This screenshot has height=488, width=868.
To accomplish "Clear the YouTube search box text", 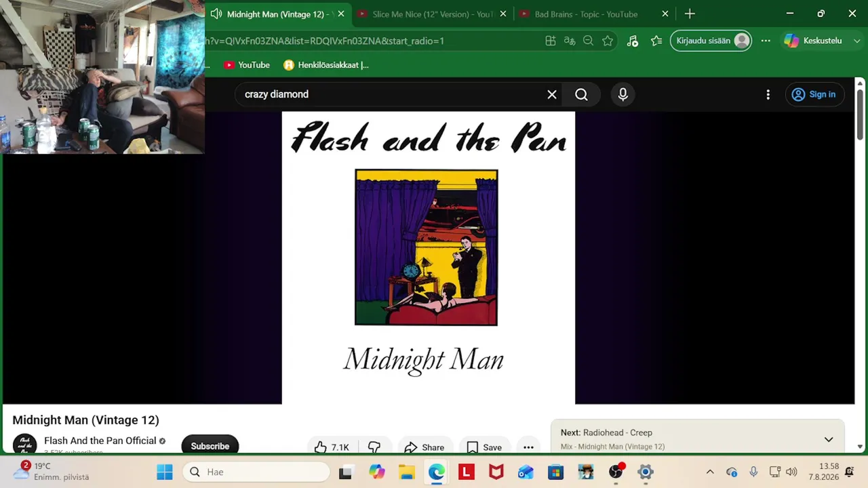I will tap(552, 95).
